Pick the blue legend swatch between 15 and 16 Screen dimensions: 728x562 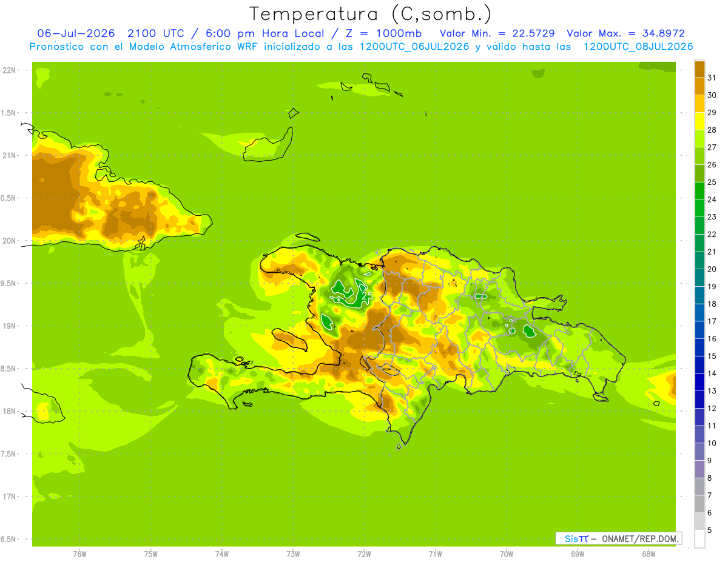click(x=699, y=347)
